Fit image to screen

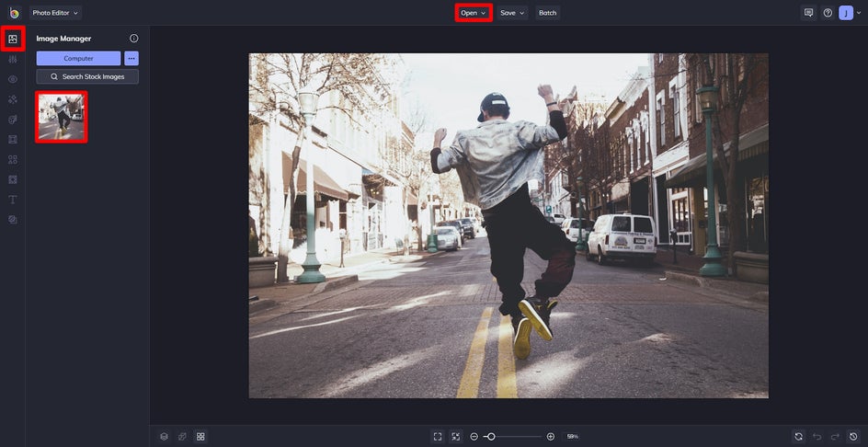tap(438, 437)
